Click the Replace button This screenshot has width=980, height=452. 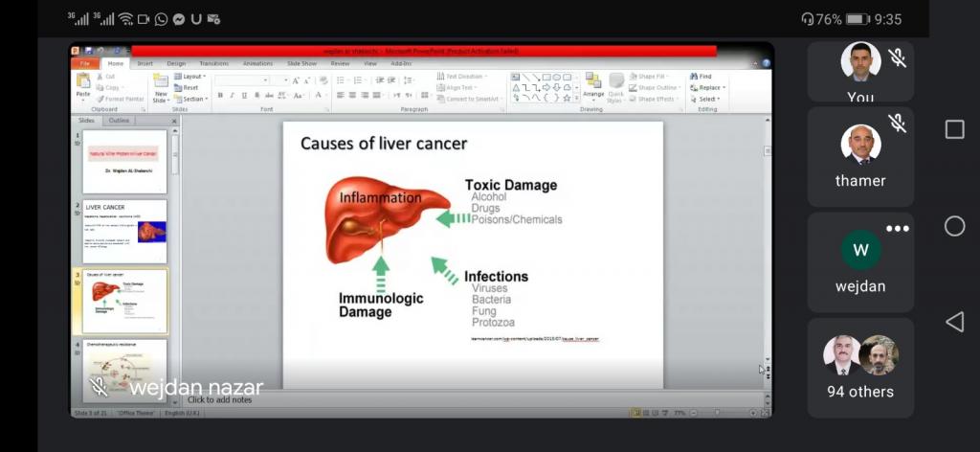tap(706, 87)
